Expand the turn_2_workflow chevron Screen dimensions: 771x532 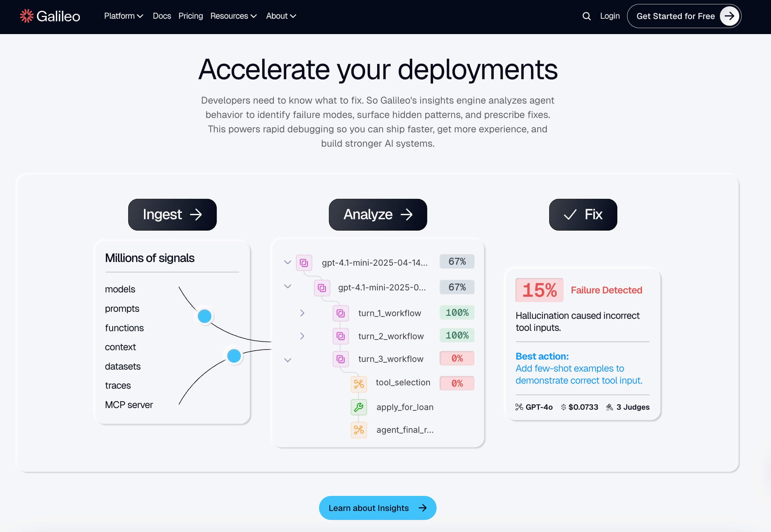coord(302,336)
